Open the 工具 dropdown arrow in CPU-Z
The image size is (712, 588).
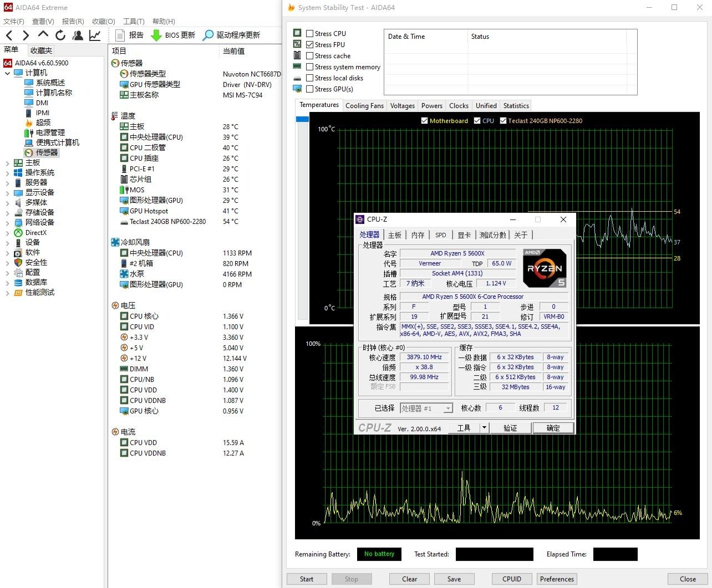(484, 428)
